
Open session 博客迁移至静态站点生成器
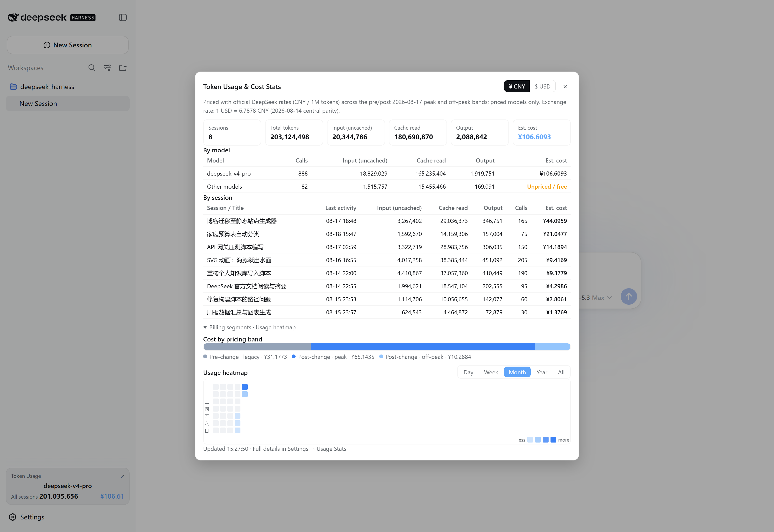(x=387, y=221)
